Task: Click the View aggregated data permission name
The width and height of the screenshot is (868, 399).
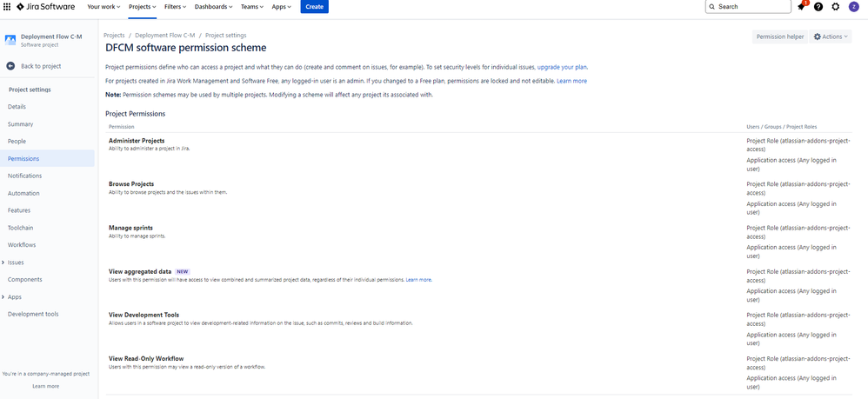Action: (140, 272)
